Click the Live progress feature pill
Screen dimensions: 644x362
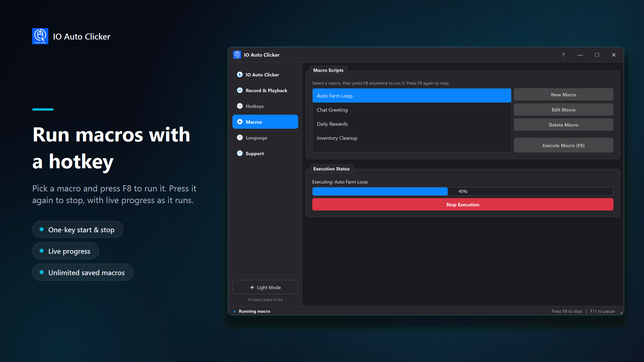[x=65, y=251]
